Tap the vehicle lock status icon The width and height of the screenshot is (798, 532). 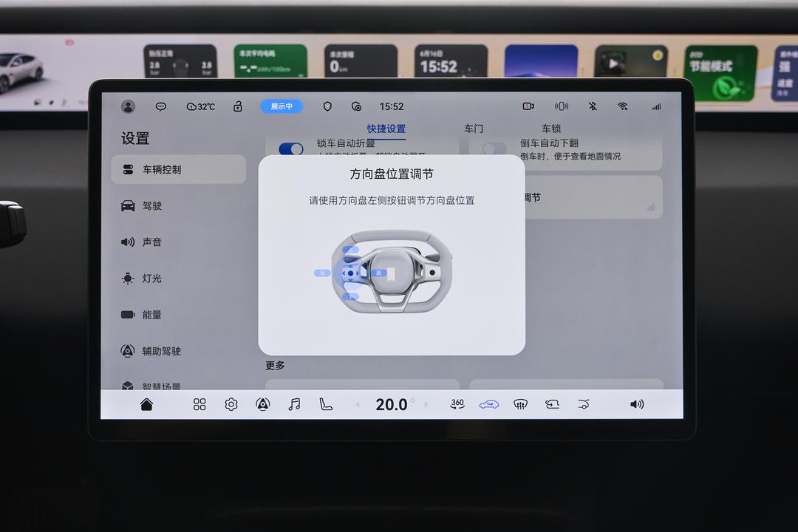click(238, 106)
